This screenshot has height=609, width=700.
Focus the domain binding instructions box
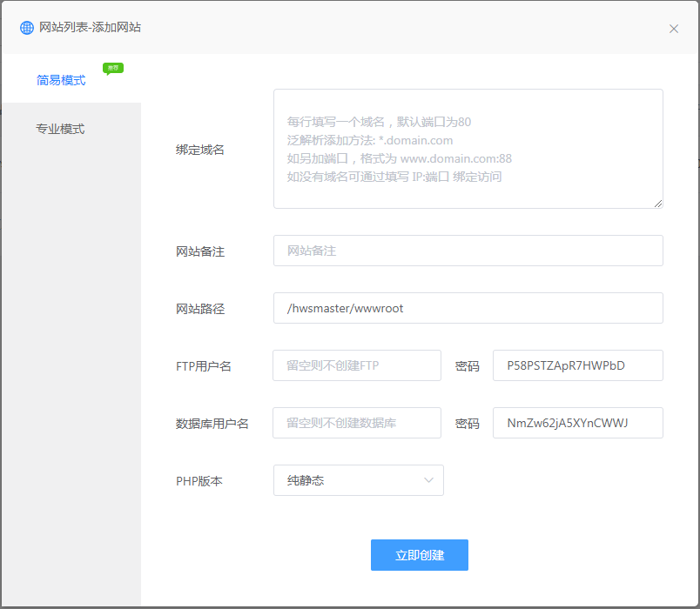[468, 148]
